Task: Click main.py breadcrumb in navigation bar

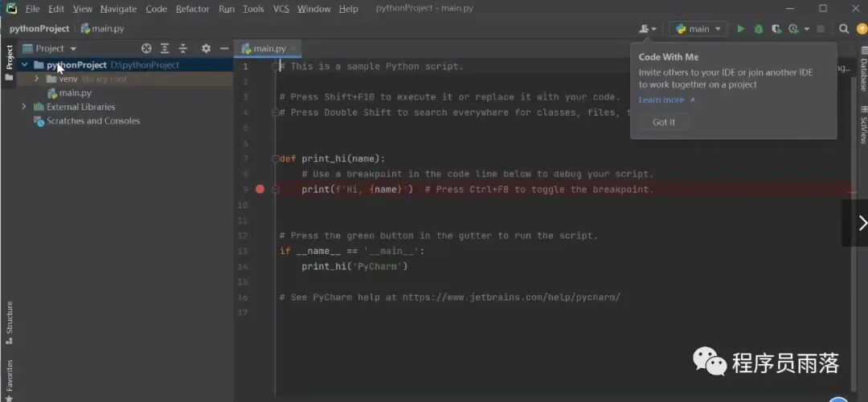Action: pyautogui.click(x=102, y=29)
